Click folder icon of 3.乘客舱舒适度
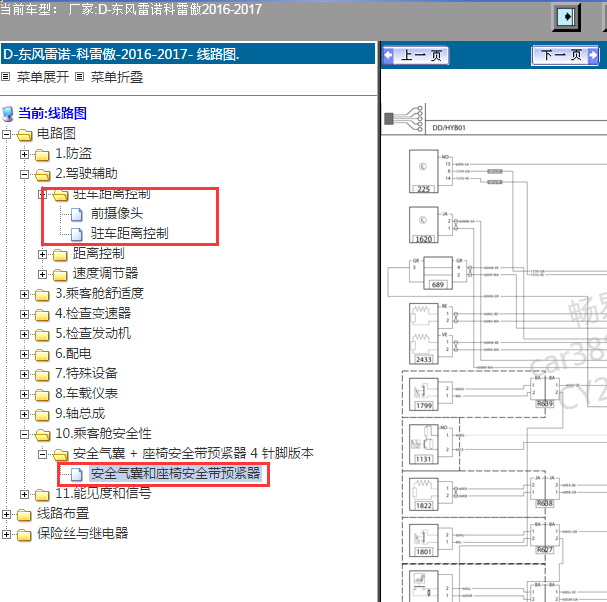The height and width of the screenshot is (602, 607). (x=42, y=295)
